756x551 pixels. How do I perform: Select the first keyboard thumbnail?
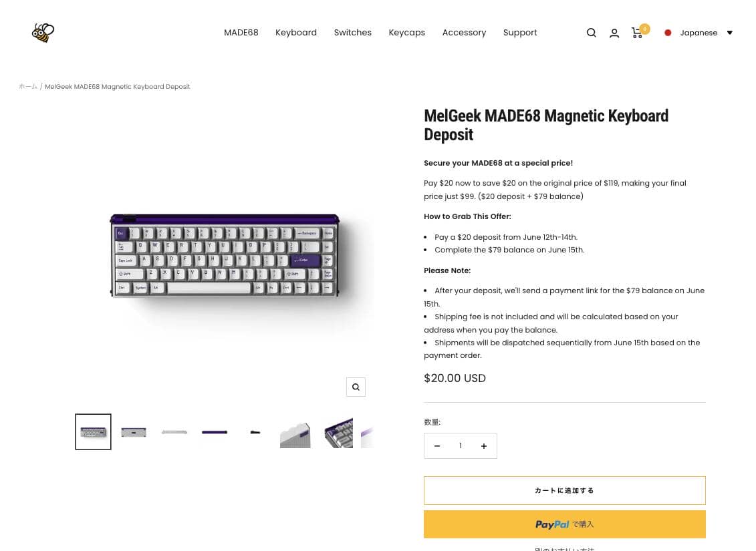[x=94, y=431]
